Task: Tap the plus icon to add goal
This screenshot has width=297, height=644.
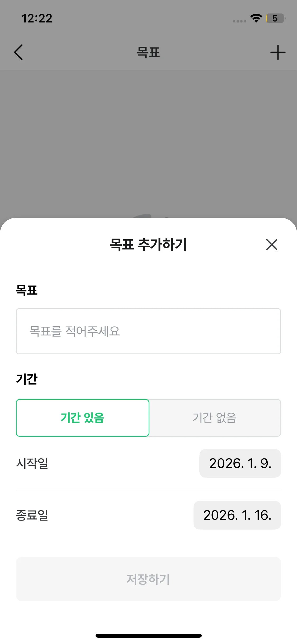Action: pos(278,52)
